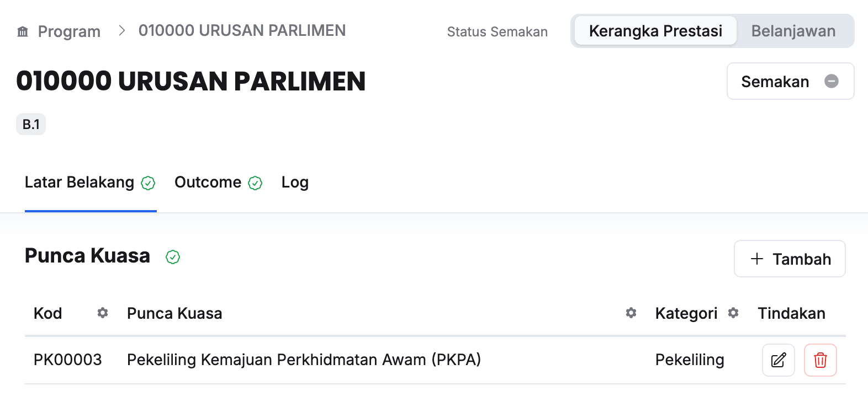The width and height of the screenshot is (868, 407).
Task: Click the Tambah button to add entry
Action: tap(790, 259)
